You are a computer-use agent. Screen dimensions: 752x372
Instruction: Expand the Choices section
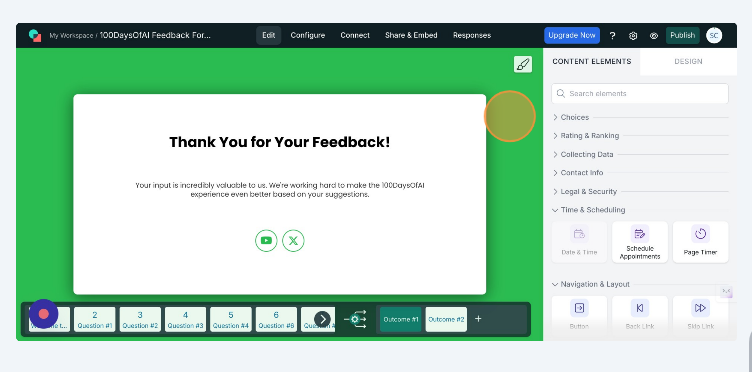pos(571,117)
